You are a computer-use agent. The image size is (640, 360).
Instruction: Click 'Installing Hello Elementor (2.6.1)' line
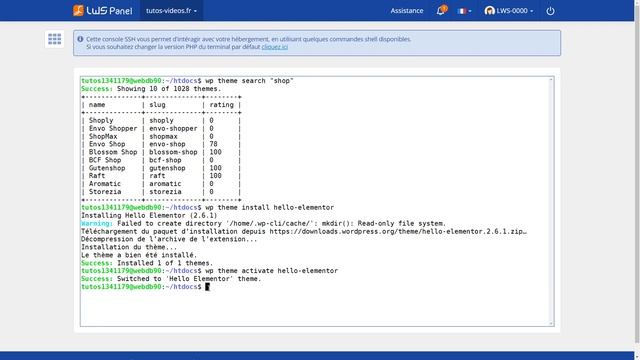(149, 216)
